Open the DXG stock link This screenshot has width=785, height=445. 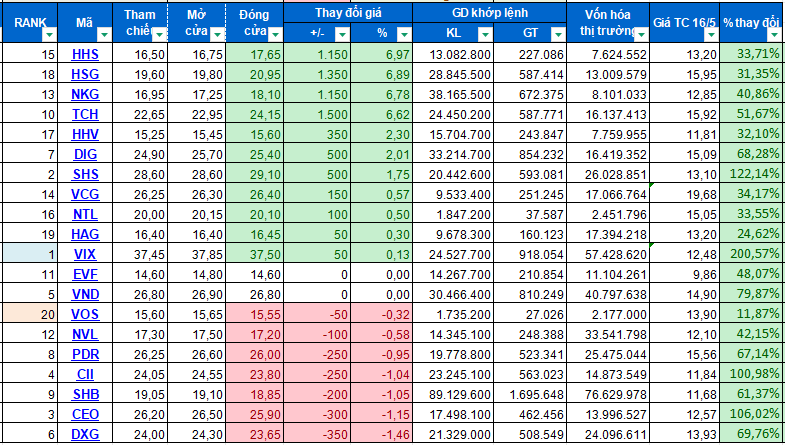coord(85,434)
